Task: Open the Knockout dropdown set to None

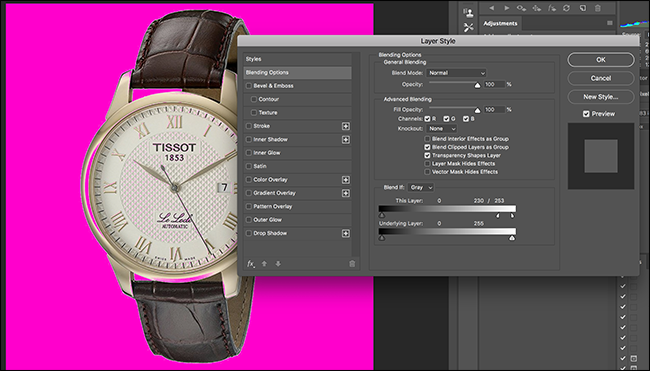Action: 441,129
